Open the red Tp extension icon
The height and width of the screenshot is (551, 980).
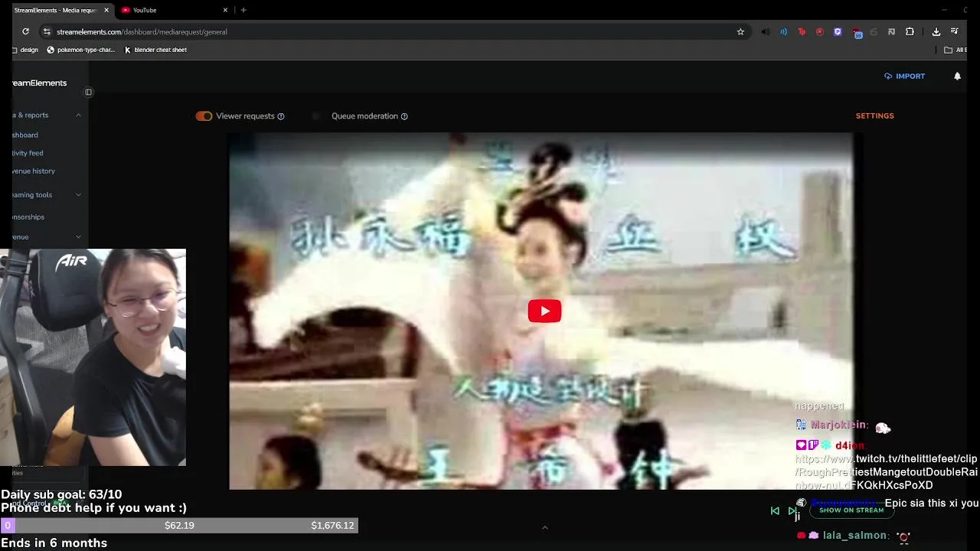pos(802,31)
